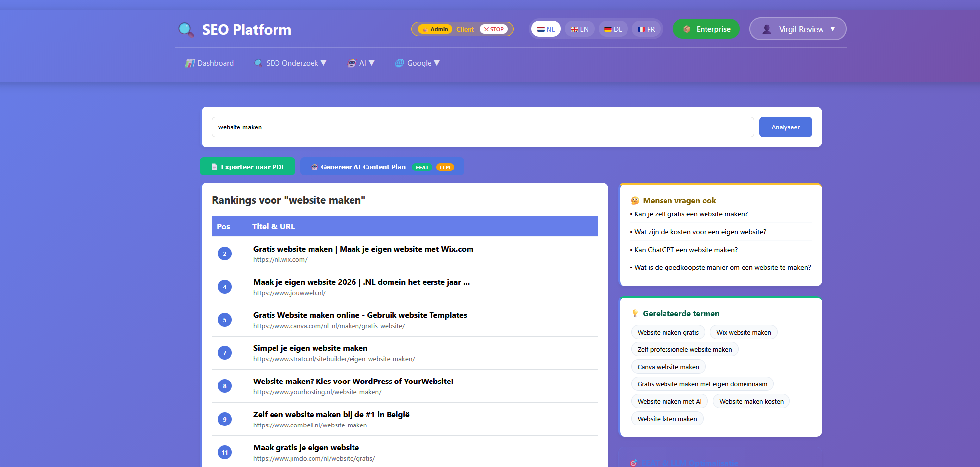Click position badge 8 for yourhosting result

click(225, 386)
